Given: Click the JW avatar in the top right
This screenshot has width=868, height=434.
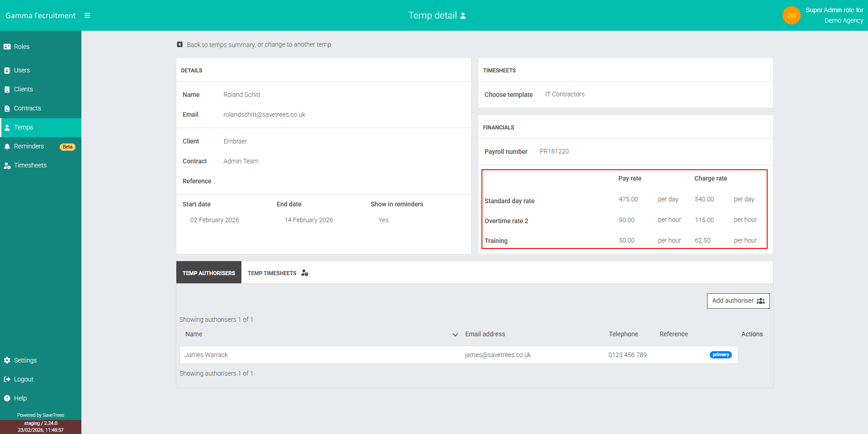Looking at the screenshot, I should point(792,15).
